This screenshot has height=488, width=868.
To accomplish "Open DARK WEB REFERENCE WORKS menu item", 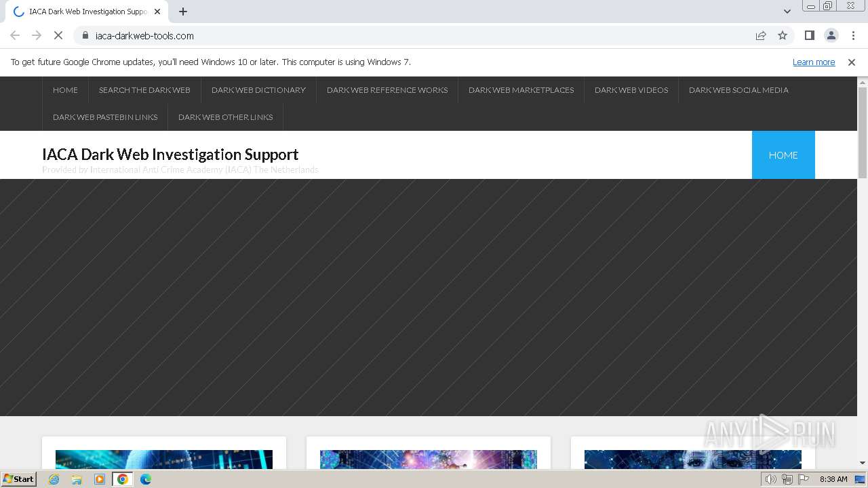I will [387, 90].
